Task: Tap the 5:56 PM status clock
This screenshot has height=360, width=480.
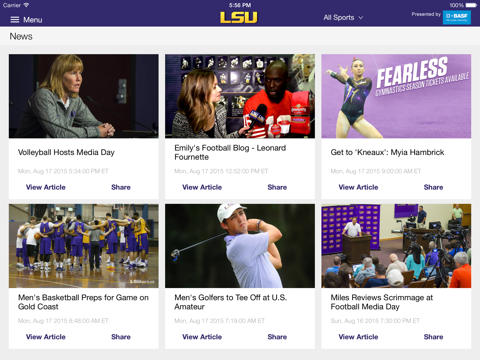Action: [x=240, y=5]
